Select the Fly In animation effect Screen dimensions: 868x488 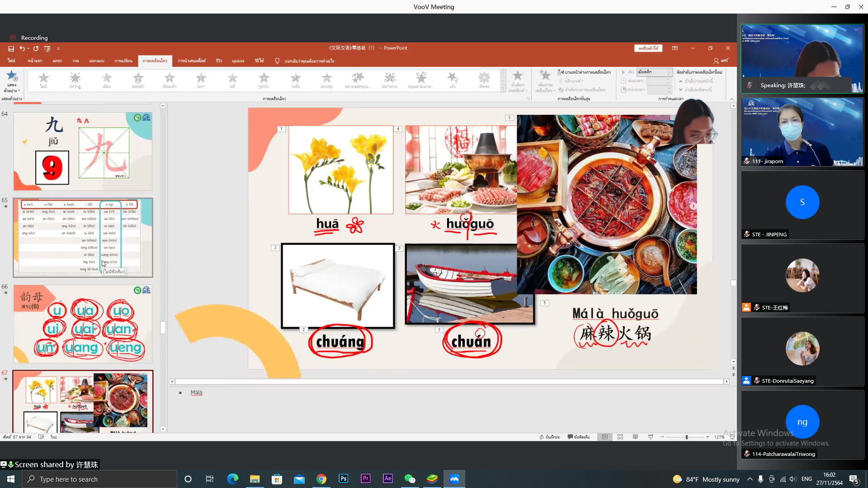pos(138,80)
